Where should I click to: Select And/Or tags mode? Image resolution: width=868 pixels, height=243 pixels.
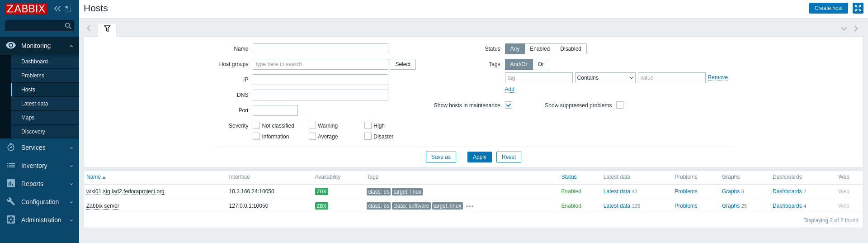point(519,64)
